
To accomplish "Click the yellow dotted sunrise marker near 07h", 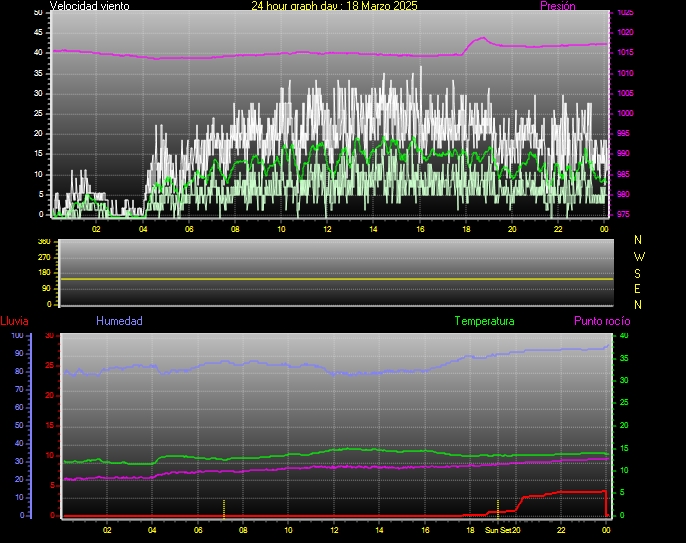I will [x=224, y=508].
